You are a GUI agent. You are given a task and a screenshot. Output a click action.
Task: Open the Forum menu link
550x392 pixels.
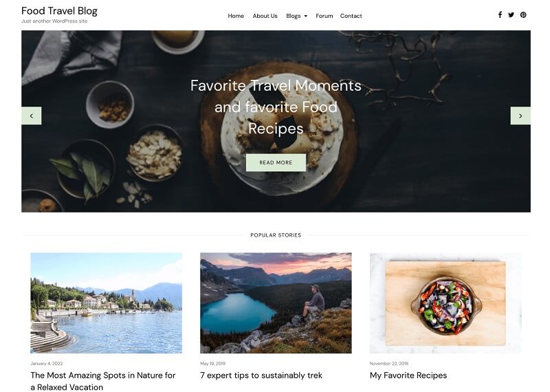pyautogui.click(x=324, y=16)
